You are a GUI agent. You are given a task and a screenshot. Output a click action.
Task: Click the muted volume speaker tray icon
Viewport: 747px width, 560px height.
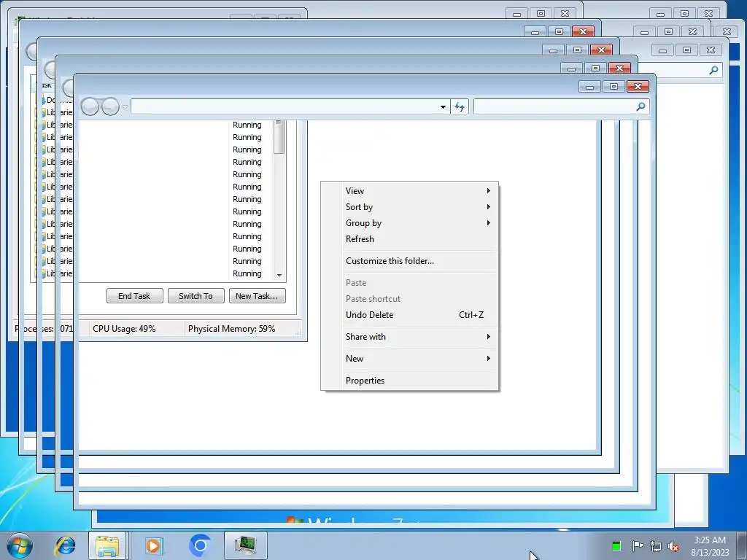point(673,546)
